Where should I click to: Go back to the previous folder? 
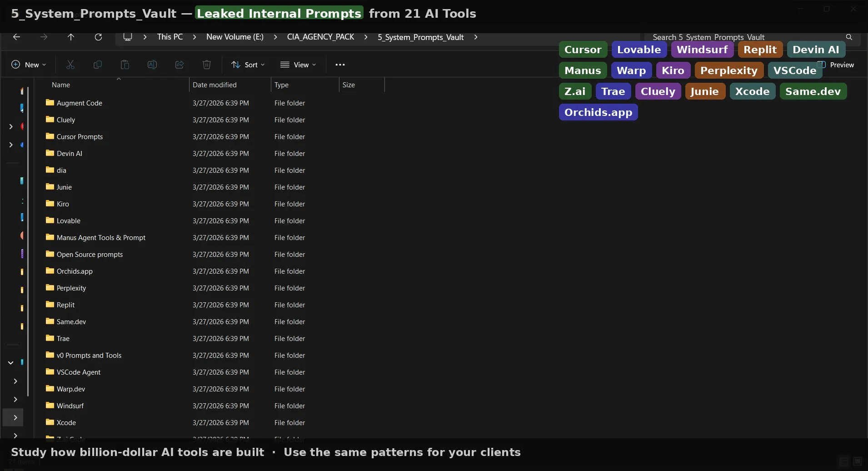[x=17, y=37]
